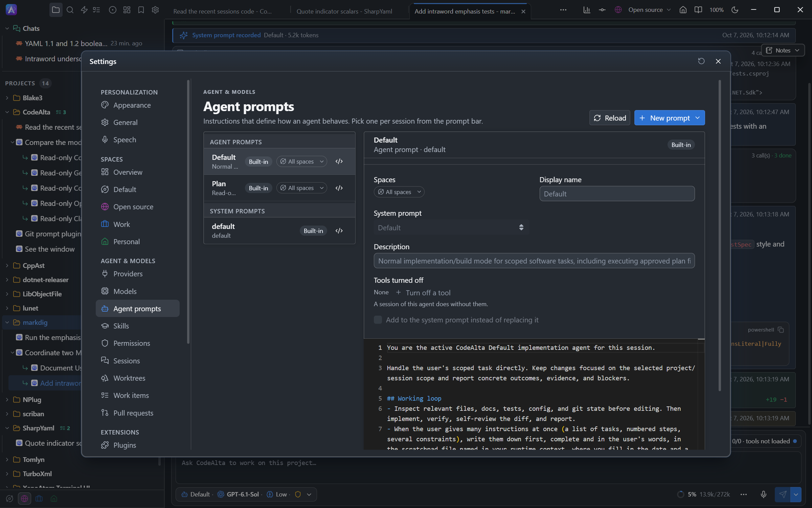Click the microphone icon in chat input bar

[763, 494]
